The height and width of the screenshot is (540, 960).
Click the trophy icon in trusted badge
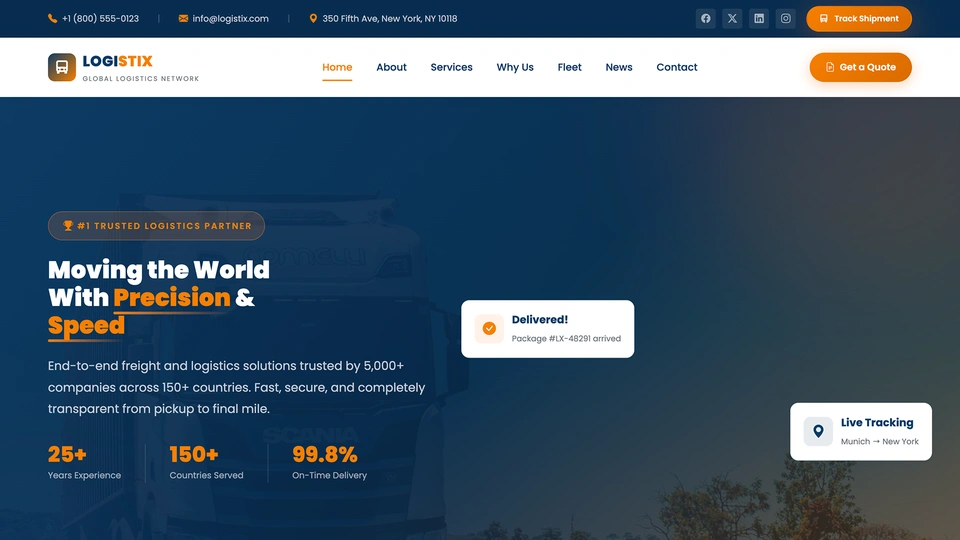tap(68, 226)
